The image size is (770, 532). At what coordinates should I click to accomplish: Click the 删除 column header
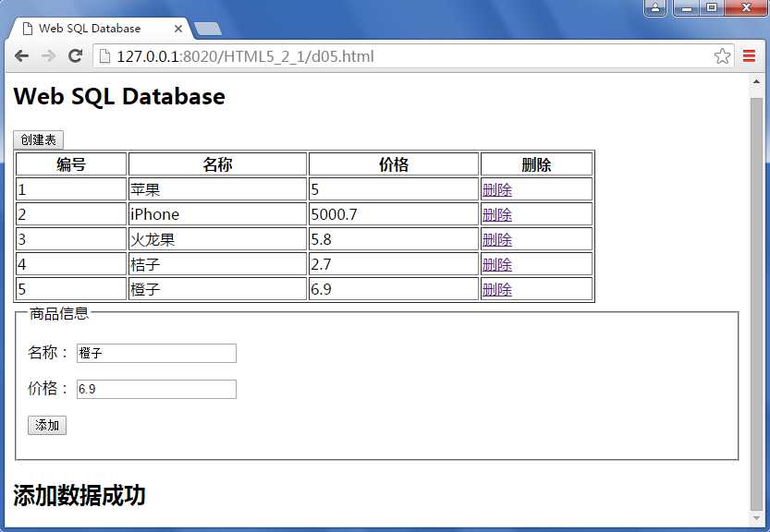[x=536, y=163]
